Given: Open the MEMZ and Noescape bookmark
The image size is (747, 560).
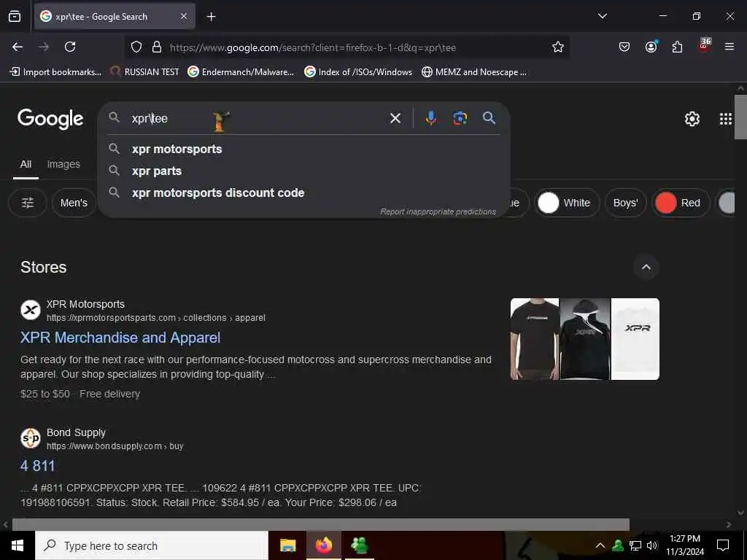Looking at the screenshot, I should (474, 72).
